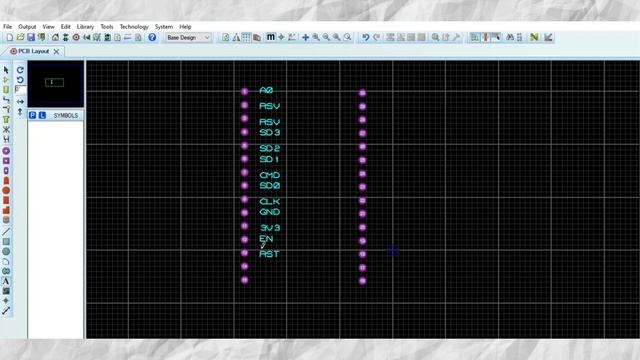Image resolution: width=640 pixels, height=360 pixels.
Task: Open the Output menu
Action: [x=27, y=27]
